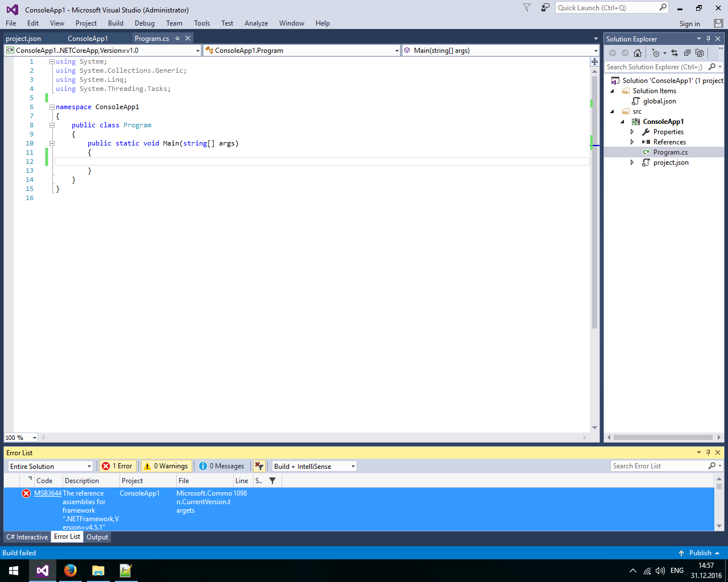Image resolution: width=728 pixels, height=582 pixels.
Task: Toggle the 0 Messages filter button
Action: [x=222, y=466]
